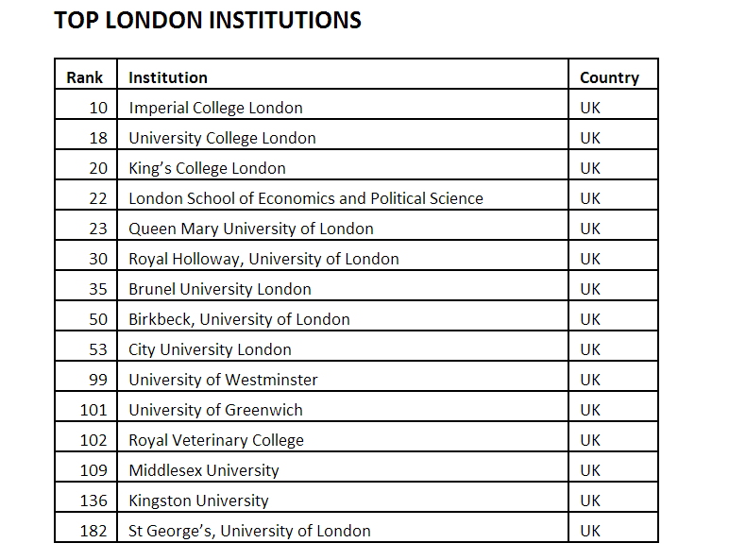Click the Rank column header
The image size is (746, 560).
pyautogui.click(x=85, y=77)
